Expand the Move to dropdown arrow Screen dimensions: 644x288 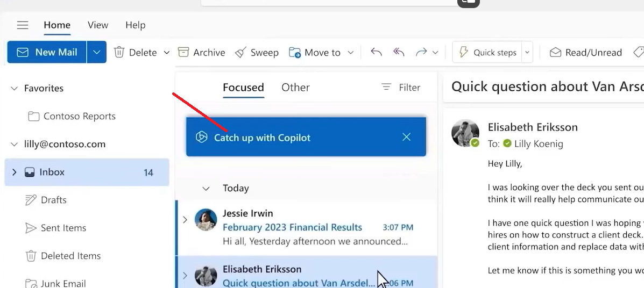(x=350, y=53)
